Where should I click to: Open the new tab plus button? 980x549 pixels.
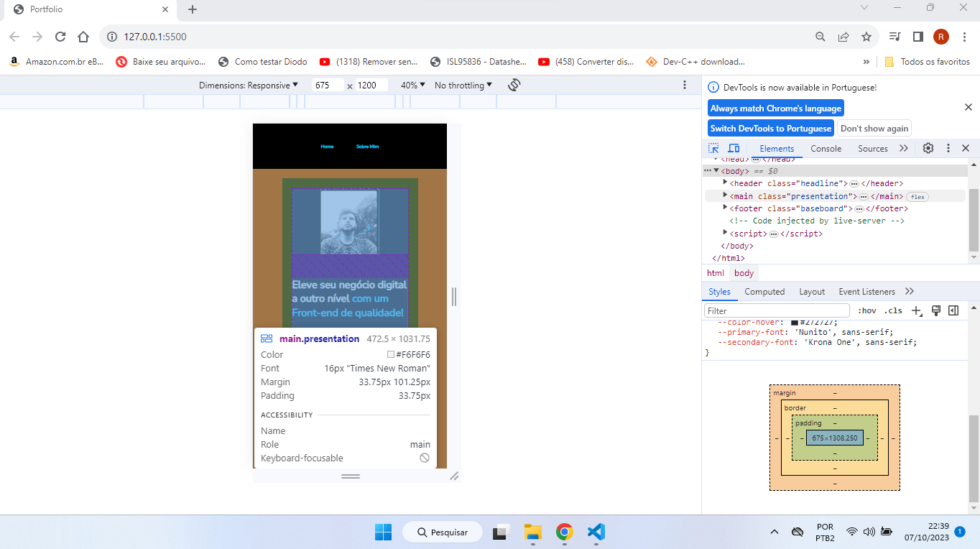[x=193, y=9]
